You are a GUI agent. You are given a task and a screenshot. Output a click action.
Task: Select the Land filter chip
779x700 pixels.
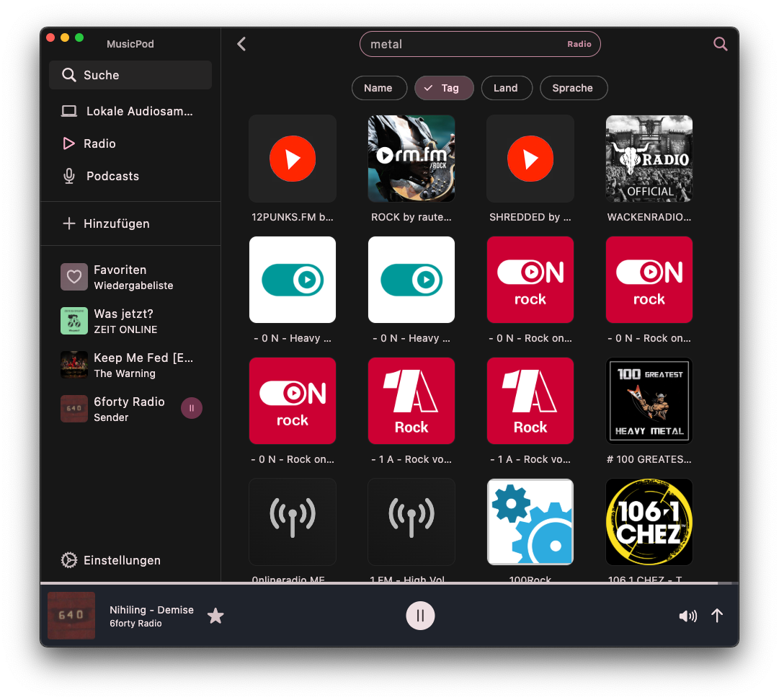pos(507,88)
